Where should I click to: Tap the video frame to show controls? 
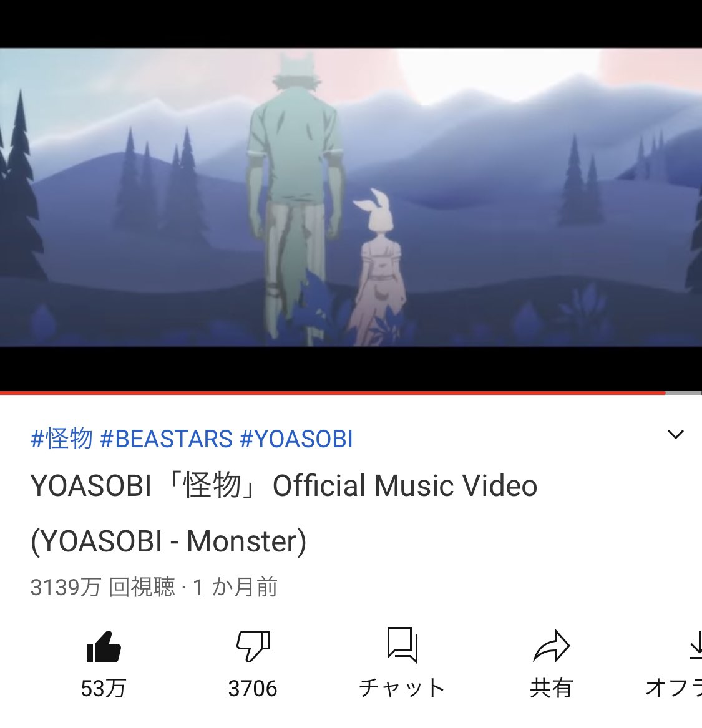tap(351, 197)
